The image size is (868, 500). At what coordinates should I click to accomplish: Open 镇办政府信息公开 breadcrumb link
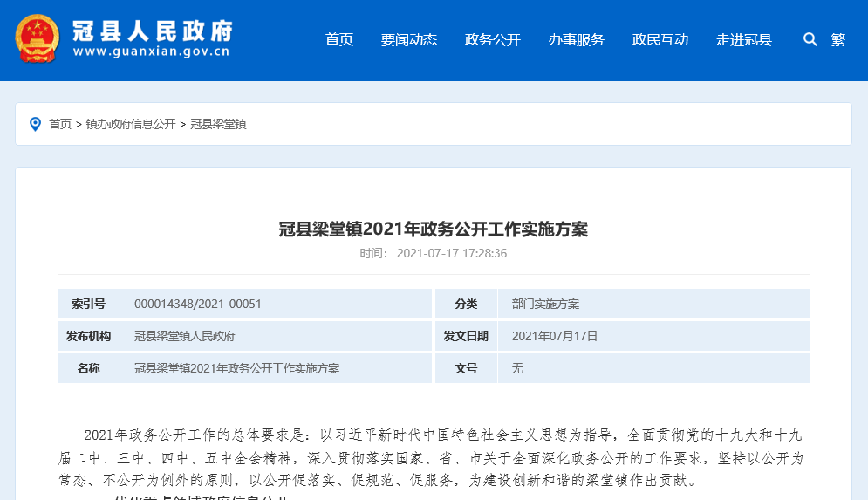pos(131,124)
